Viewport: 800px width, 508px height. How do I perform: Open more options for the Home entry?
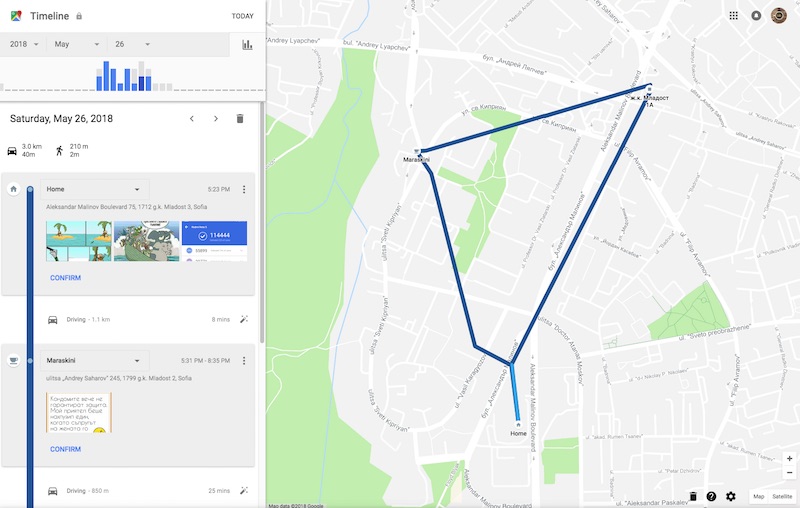(x=244, y=189)
